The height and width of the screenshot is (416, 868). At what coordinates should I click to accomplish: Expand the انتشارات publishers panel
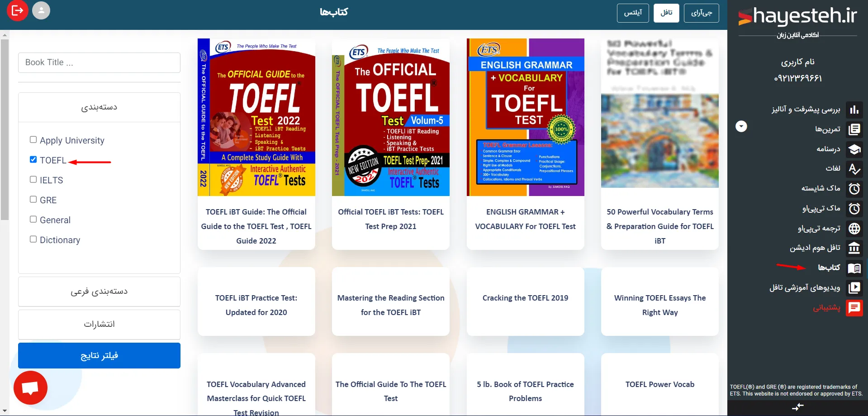tap(99, 325)
